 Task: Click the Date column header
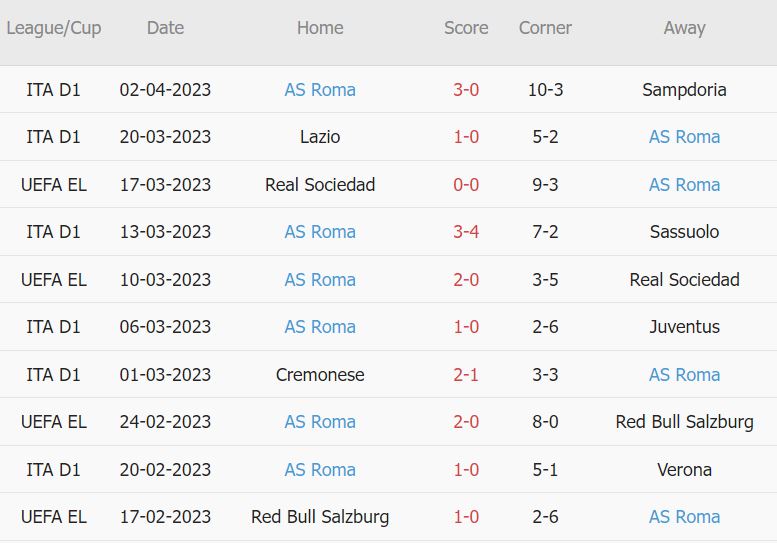[165, 28]
